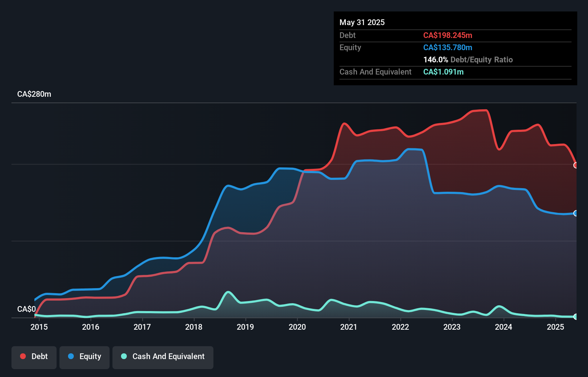Toggle the Debt series visibility
Image resolution: width=588 pixels, height=377 pixels.
pos(34,357)
